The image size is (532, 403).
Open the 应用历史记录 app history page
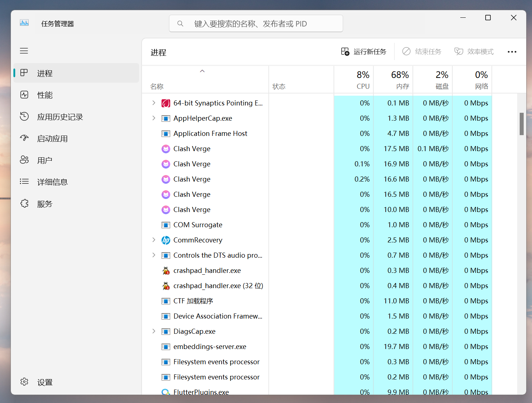(76, 117)
